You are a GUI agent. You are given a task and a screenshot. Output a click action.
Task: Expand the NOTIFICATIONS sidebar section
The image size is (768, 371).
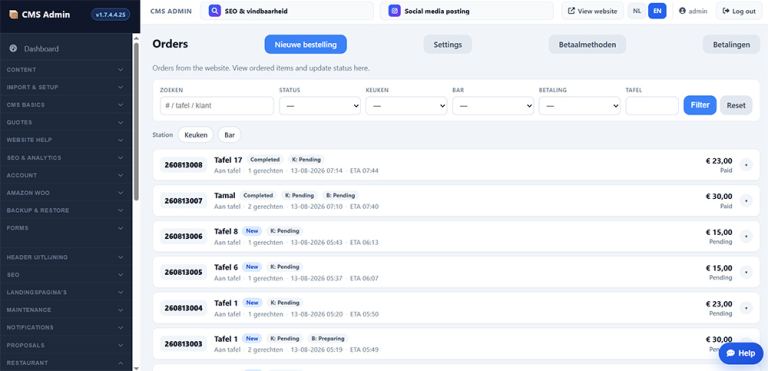click(66, 327)
